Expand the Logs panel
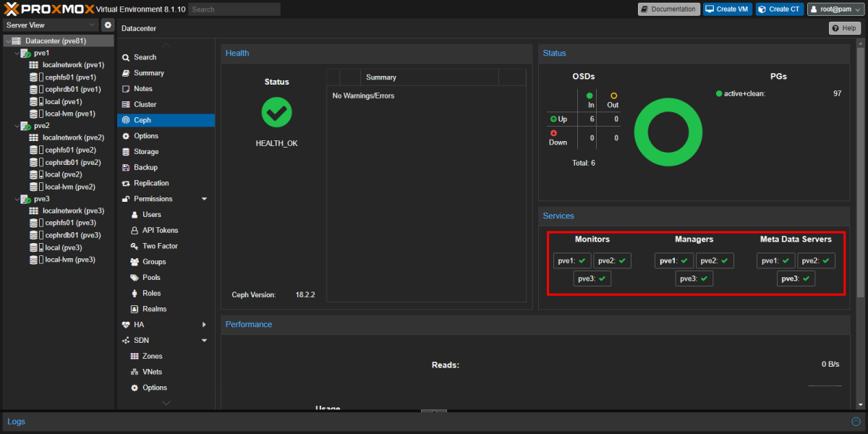The width and height of the screenshot is (868, 434). (856, 421)
